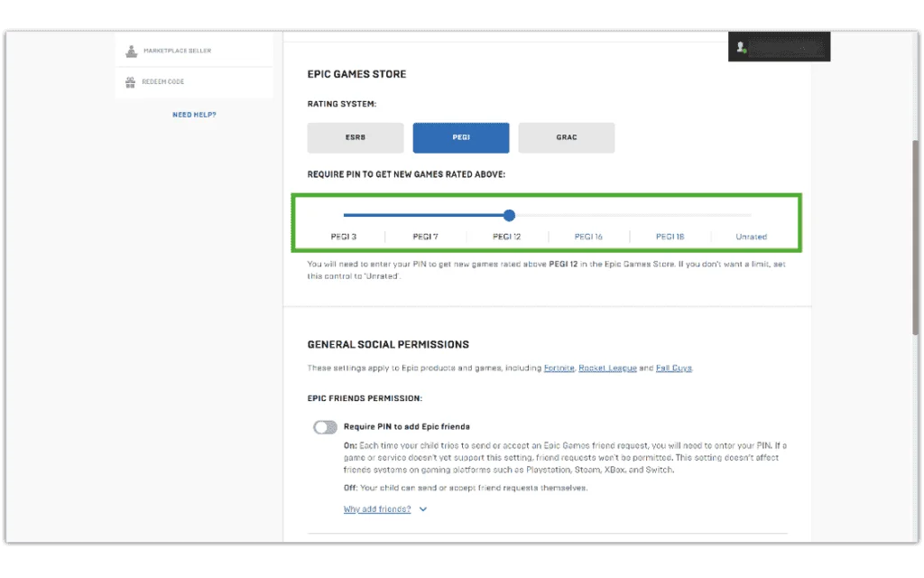
Task: Set rating limit to PEGI 12
Action: coord(507,237)
